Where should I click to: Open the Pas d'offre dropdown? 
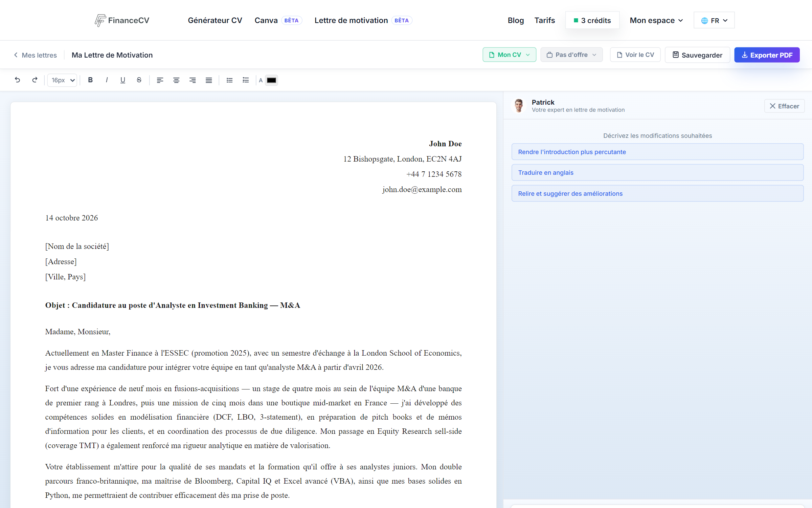point(571,55)
